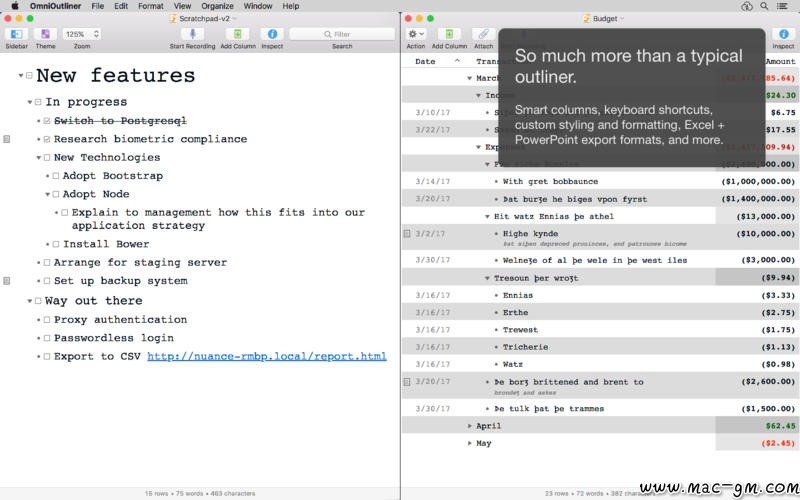Check the Proxy authentication checkbox

pos(47,320)
